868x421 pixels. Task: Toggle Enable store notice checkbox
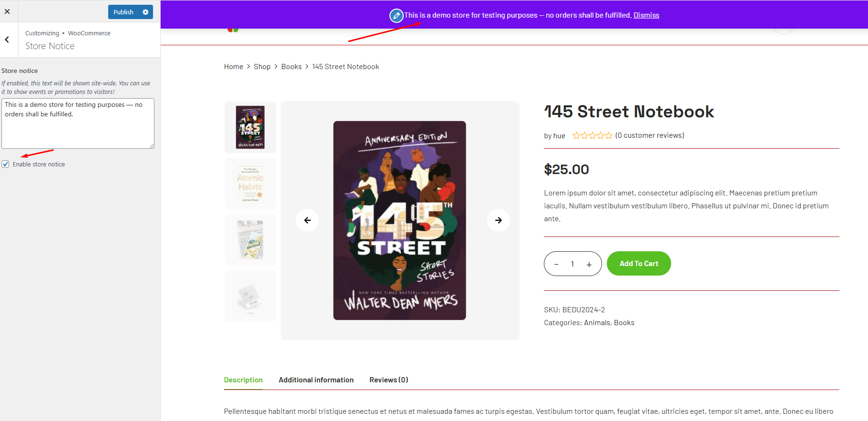pos(6,164)
